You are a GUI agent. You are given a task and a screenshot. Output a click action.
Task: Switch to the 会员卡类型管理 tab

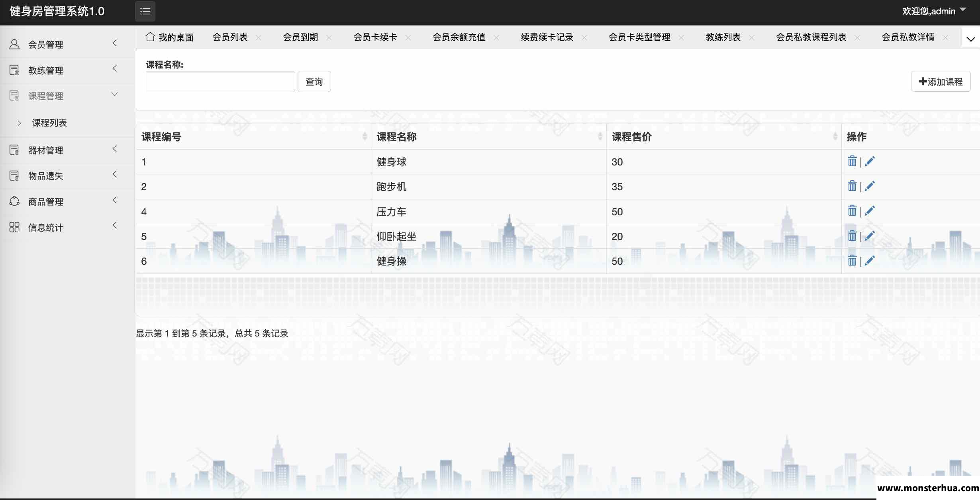point(639,37)
